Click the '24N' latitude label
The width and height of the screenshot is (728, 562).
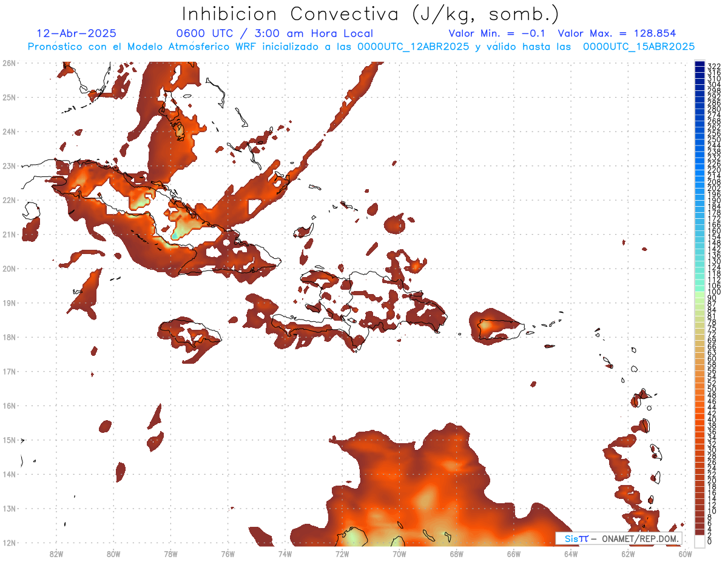pos(9,132)
